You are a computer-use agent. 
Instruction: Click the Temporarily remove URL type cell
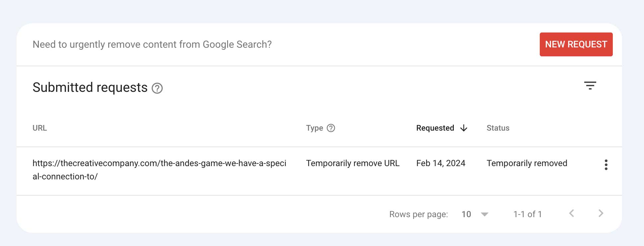(x=353, y=163)
